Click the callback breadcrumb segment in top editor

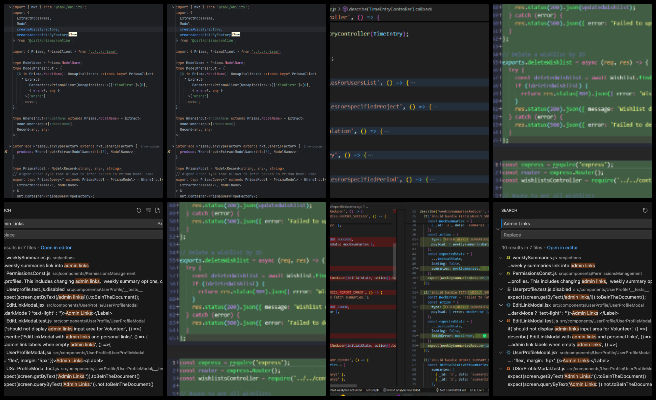point(423,9)
